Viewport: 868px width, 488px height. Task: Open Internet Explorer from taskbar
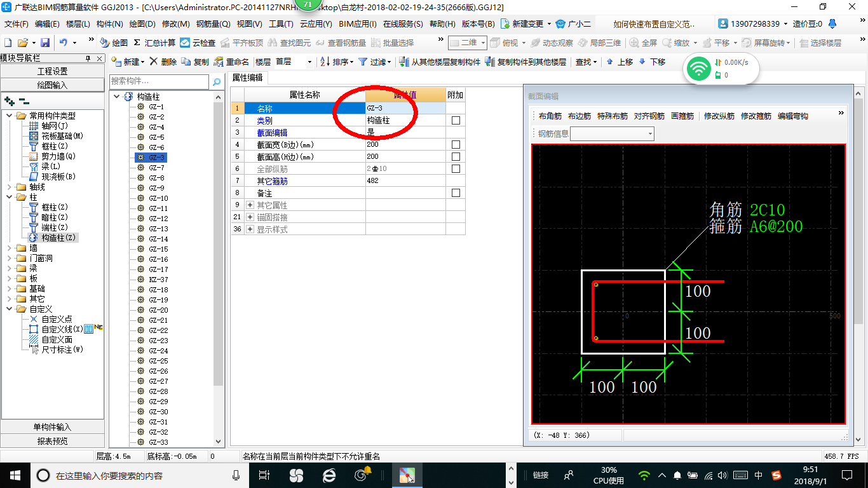[x=329, y=475]
